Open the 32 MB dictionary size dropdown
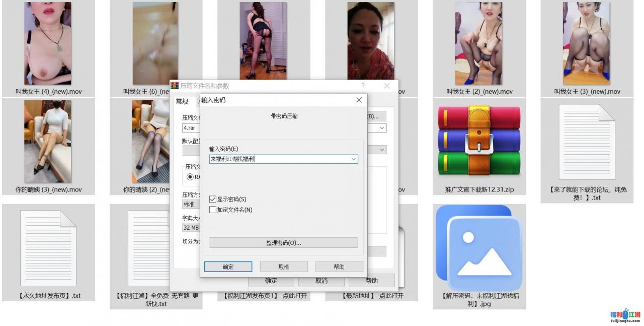 (x=191, y=228)
